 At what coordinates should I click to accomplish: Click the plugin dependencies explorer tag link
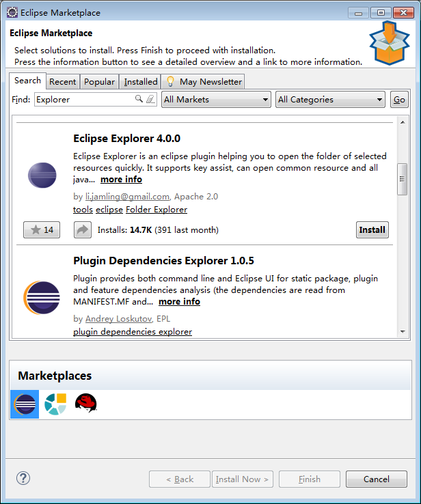pyautogui.click(x=133, y=332)
